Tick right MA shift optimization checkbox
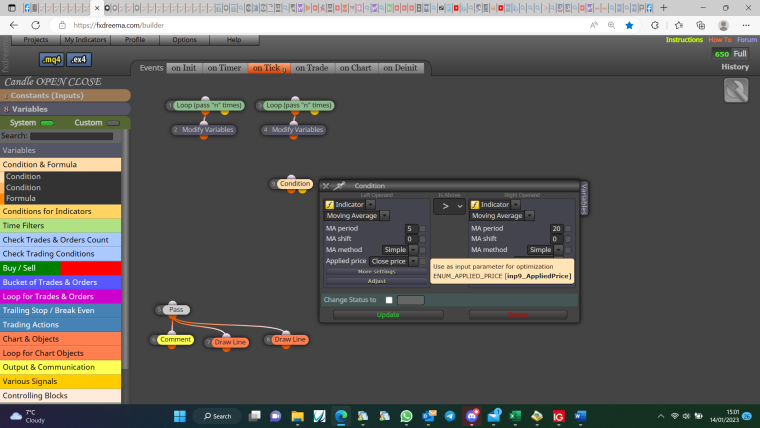760x428 pixels. click(x=568, y=239)
